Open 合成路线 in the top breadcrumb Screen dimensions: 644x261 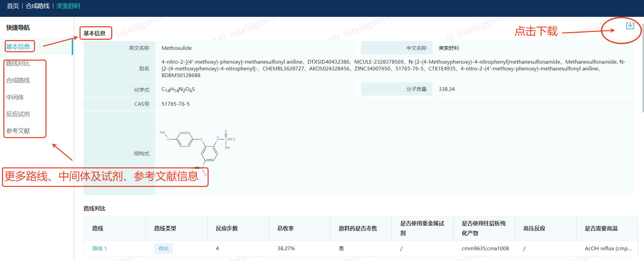coord(38,6)
